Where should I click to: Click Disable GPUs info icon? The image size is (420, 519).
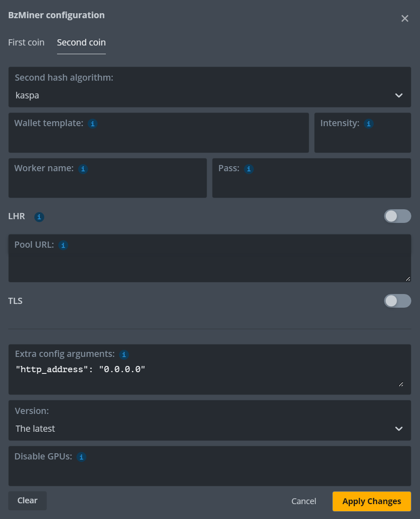click(81, 457)
